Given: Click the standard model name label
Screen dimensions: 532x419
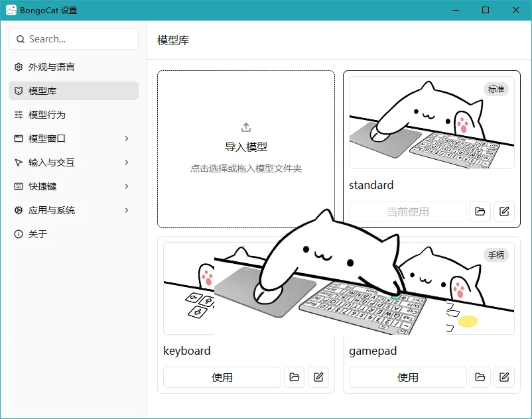Looking at the screenshot, I should pyautogui.click(x=371, y=185).
